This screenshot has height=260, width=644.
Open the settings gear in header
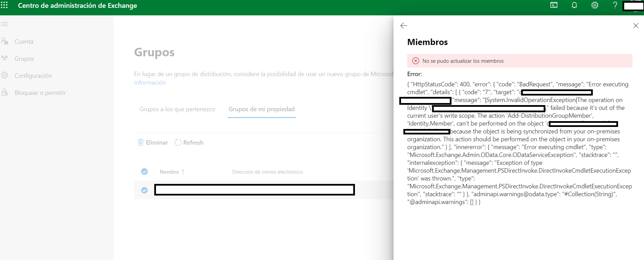click(595, 5)
